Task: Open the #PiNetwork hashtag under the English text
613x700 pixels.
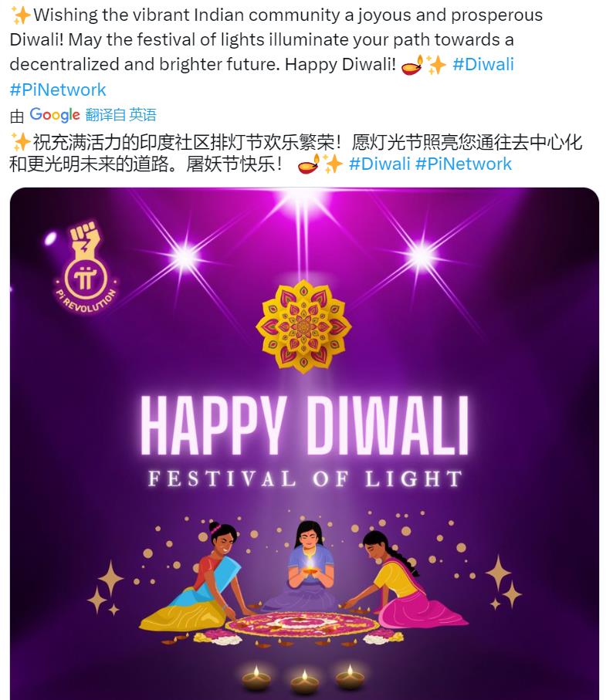Action: (58, 90)
